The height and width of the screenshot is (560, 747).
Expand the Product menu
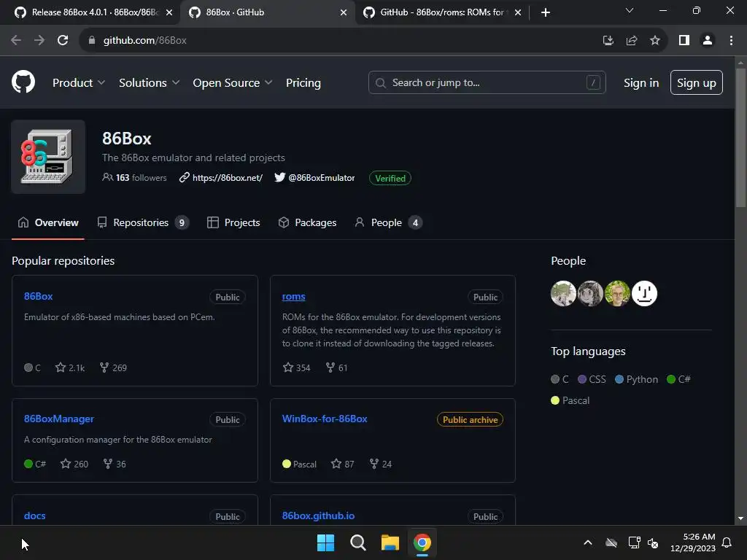(x=79, y=83)
